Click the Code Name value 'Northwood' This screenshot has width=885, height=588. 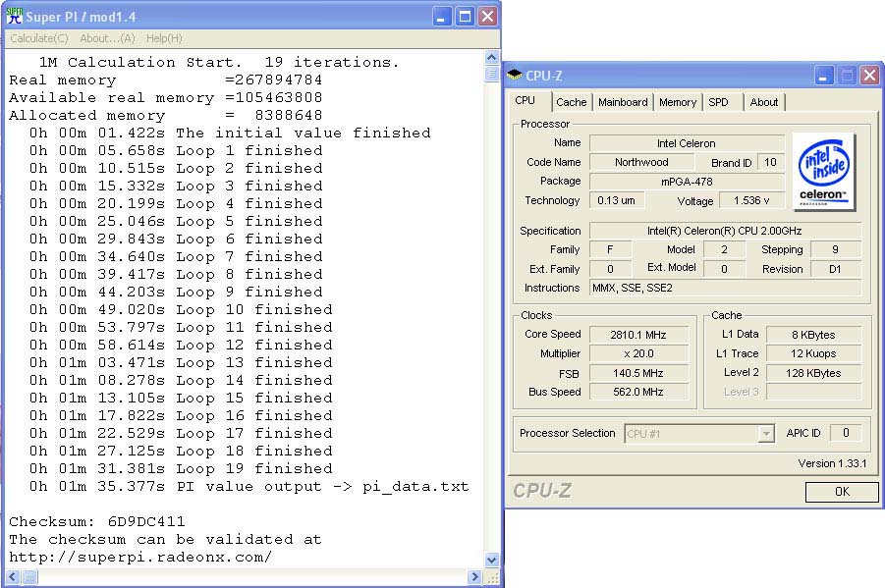641,162
